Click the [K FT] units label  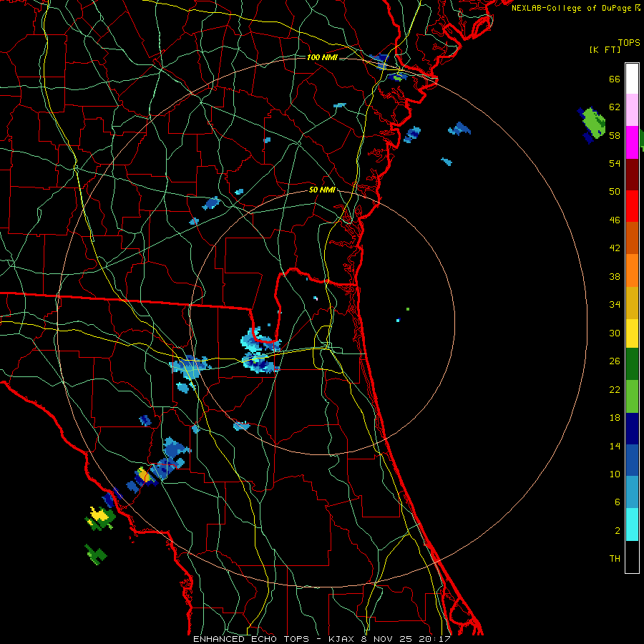coord(605,49)
